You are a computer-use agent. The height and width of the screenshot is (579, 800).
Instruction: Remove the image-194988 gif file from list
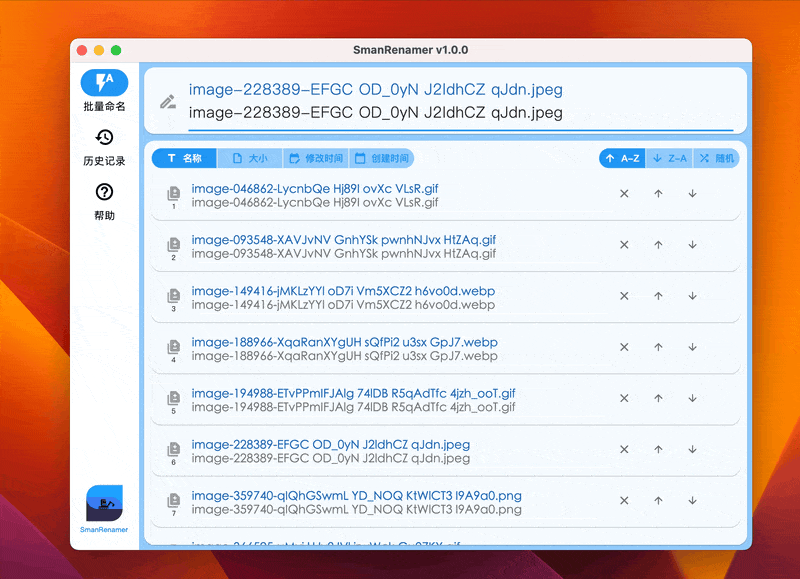tap(624, 398)
